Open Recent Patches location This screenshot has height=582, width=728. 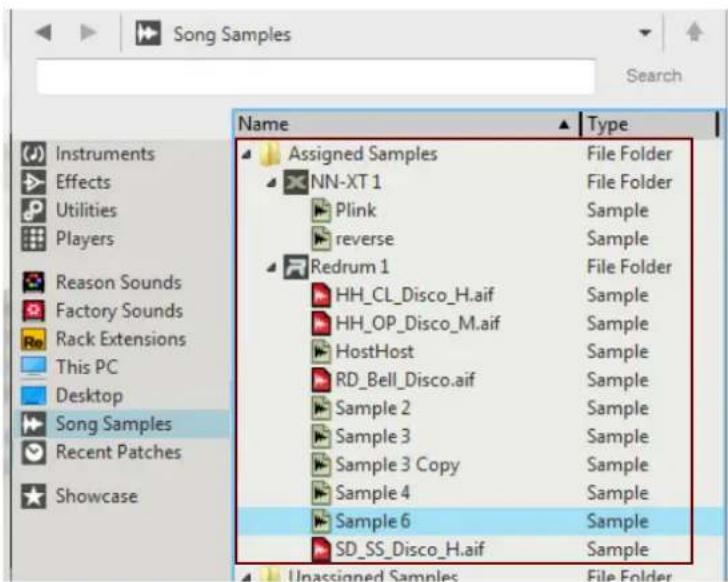118,452
